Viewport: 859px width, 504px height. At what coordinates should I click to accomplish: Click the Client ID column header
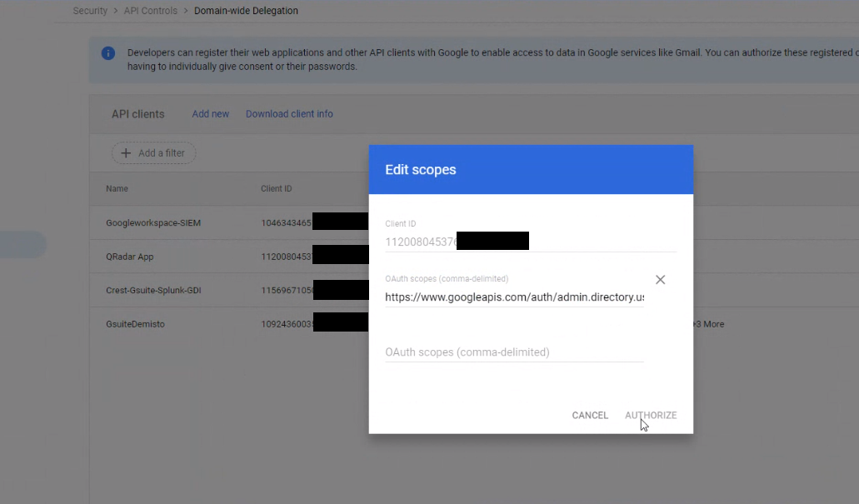[276, 189]
